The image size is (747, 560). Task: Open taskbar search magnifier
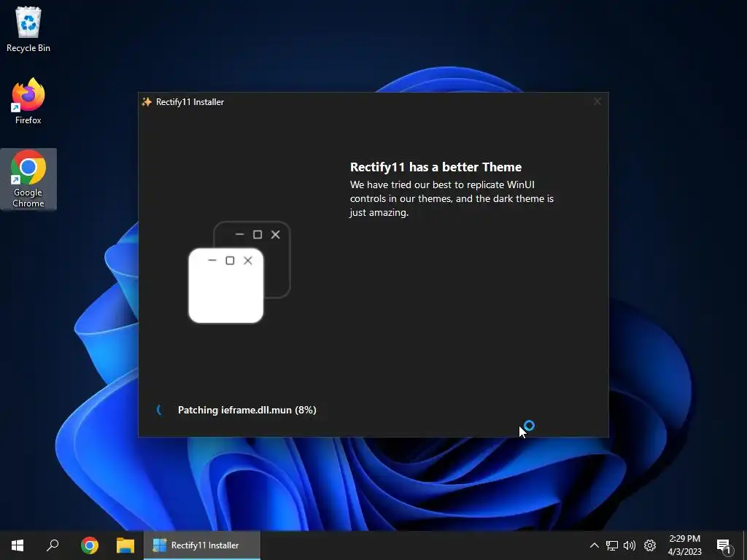(x=53, y=545)
